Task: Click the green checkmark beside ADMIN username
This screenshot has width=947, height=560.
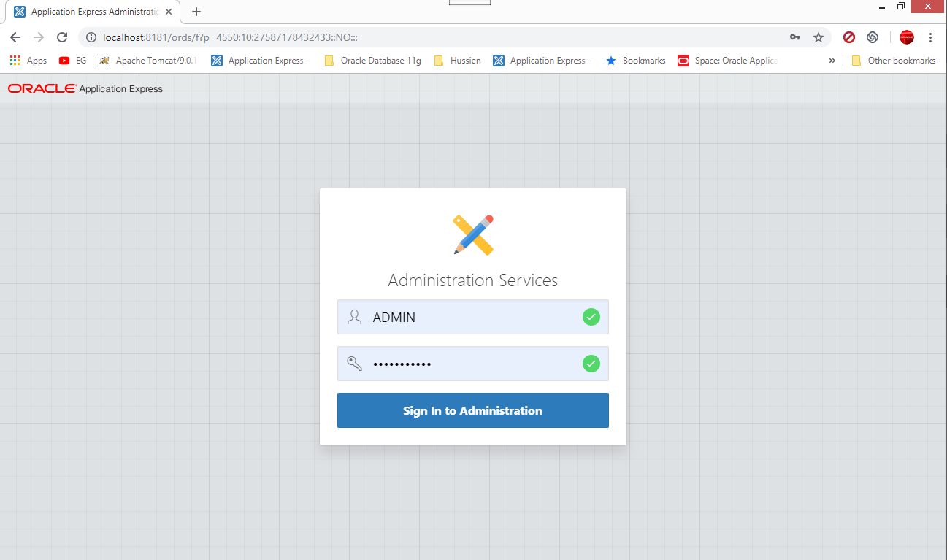Action: 591,317
